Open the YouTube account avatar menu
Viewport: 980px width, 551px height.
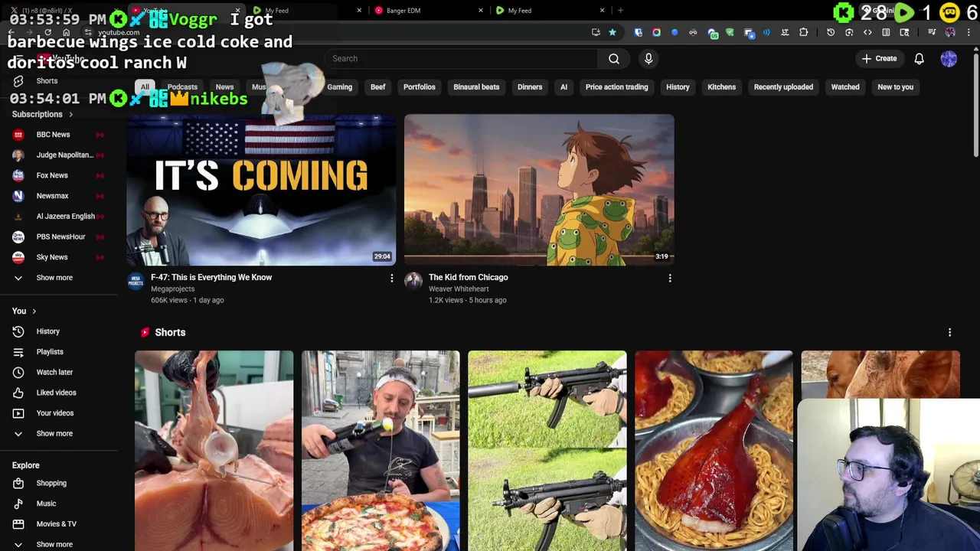tap(949, 59)
